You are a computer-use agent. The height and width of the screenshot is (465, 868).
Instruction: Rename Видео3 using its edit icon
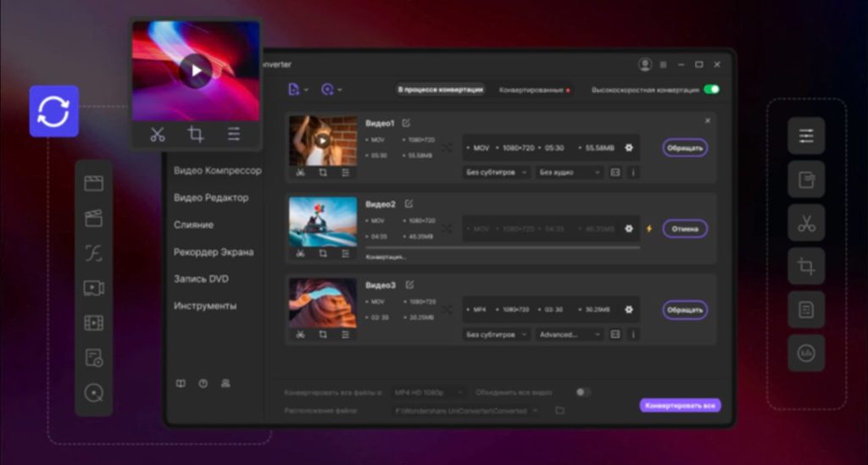(409, 285)
